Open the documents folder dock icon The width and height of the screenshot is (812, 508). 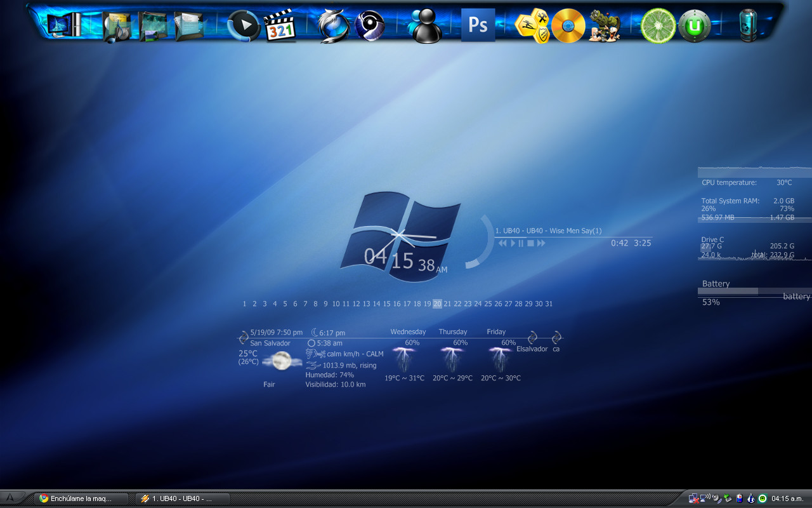point(188,27)
